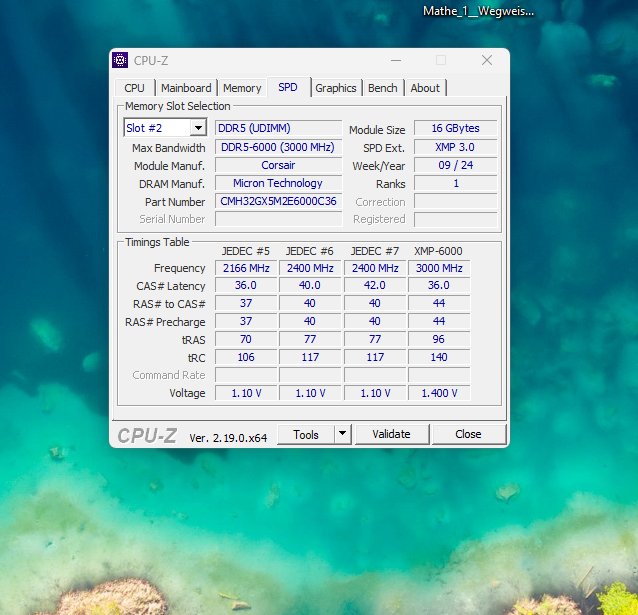The width and height of the screenshot is (638, 615).
Task: Click the JEDEC #7 column header
Action: [x=375, y=251]
